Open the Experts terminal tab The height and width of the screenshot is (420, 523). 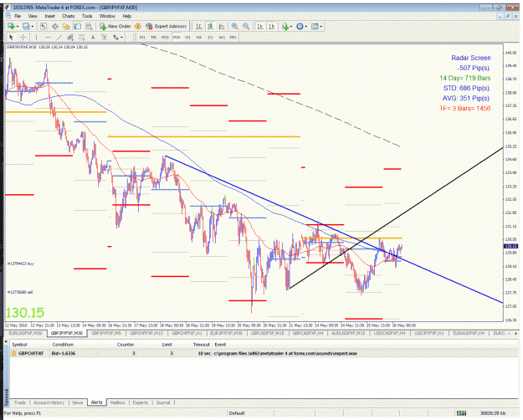click(141, 402)
